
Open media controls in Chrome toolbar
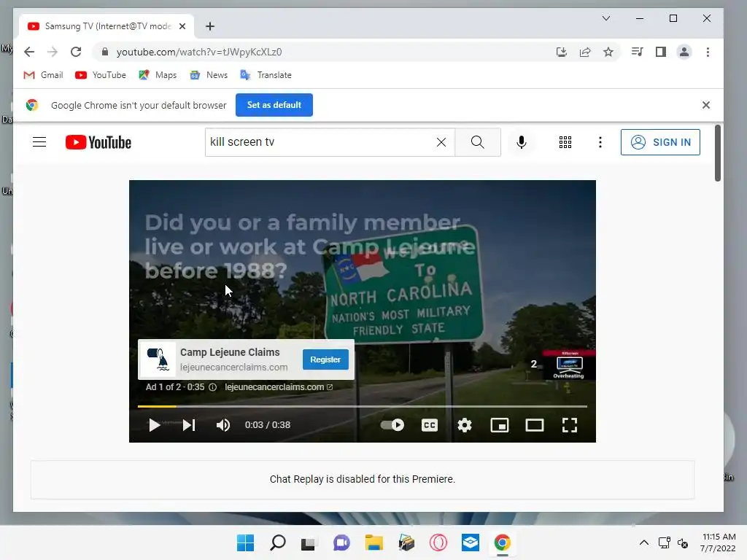[x=637, y=52]
